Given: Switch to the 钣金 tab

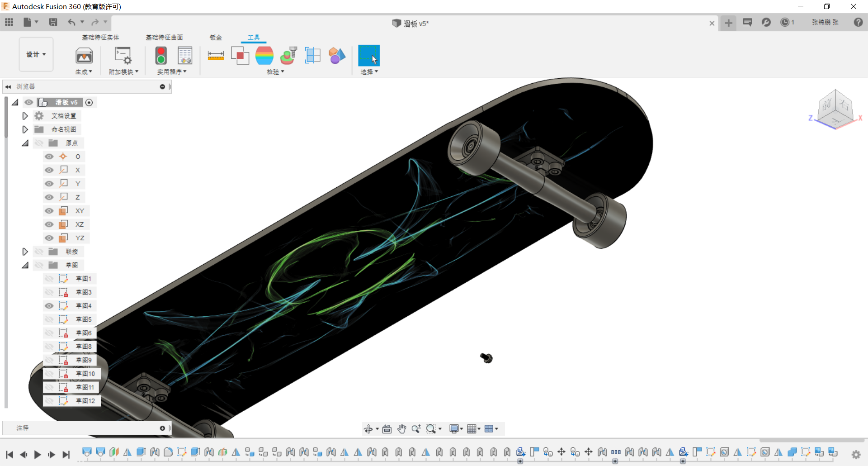Looking at the screenshot, I should (x=216, y=38).
